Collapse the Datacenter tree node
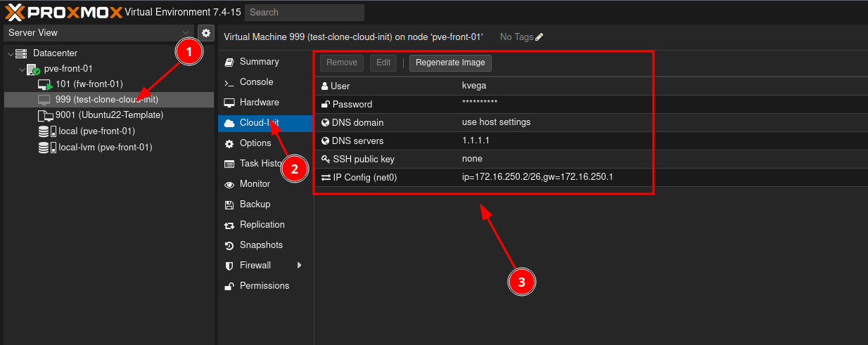Viewport: 868px width, 345px height. 10,53
